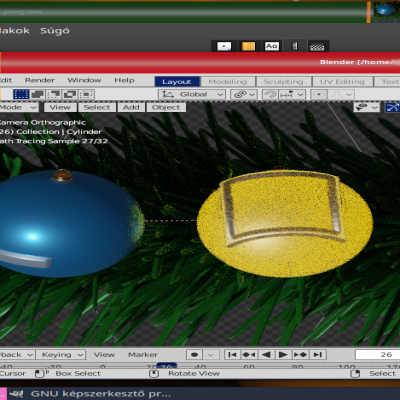Jump to the next keyframe
This screenshot has width=400, height=400.
(x=300, y=355)
